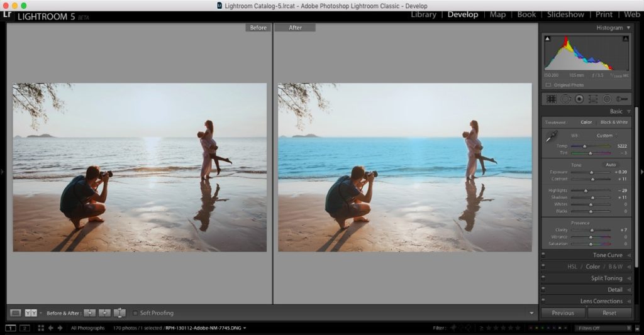The height and width of the screenshot is (335, 644).
Task: Filter by color label swatches
Action: [x=548, y=328]
